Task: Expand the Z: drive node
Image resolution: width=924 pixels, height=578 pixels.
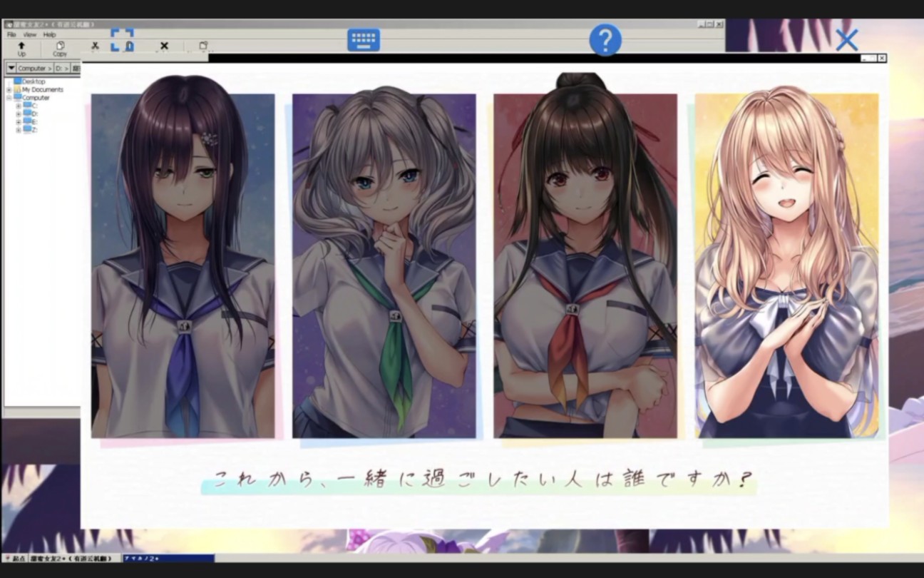Action: tap(18, 130)
